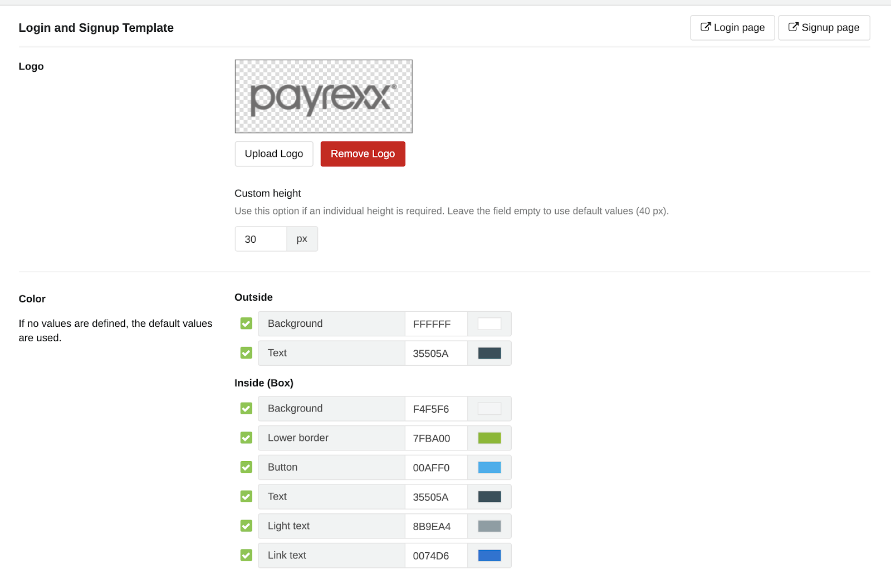Click the Link text label
This screenshot has width=891, height=588.
(287, 555)
